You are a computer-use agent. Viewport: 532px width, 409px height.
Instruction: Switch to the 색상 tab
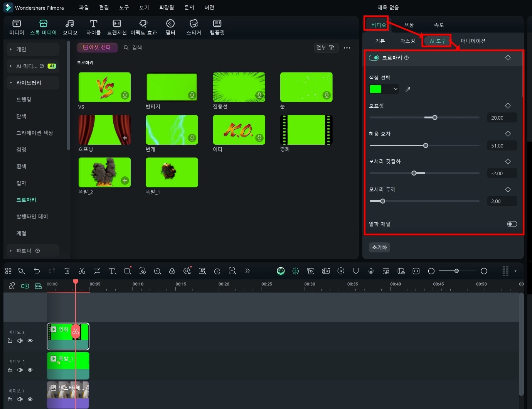click(409, 25)
